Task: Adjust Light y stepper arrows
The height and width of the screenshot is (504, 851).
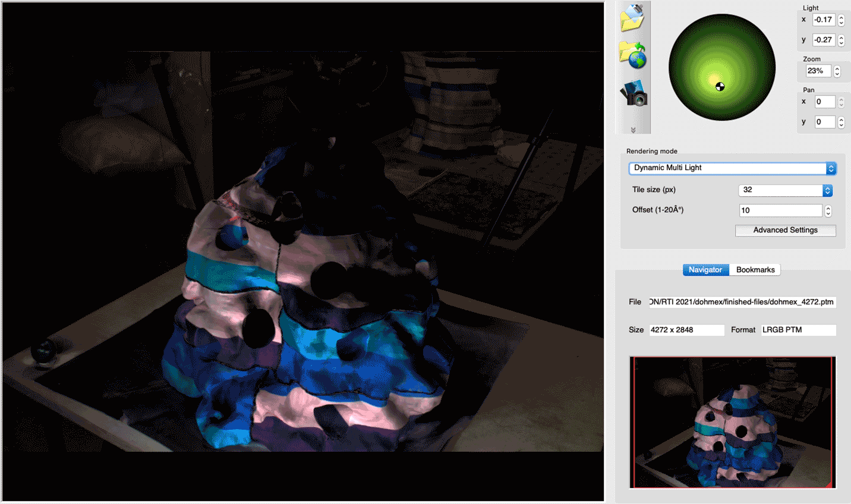Action: [841, 40]
